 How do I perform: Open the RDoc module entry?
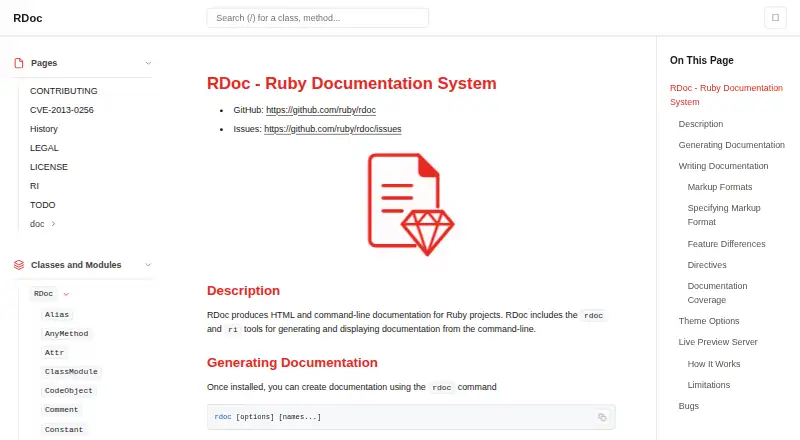[x=43, y=294]
